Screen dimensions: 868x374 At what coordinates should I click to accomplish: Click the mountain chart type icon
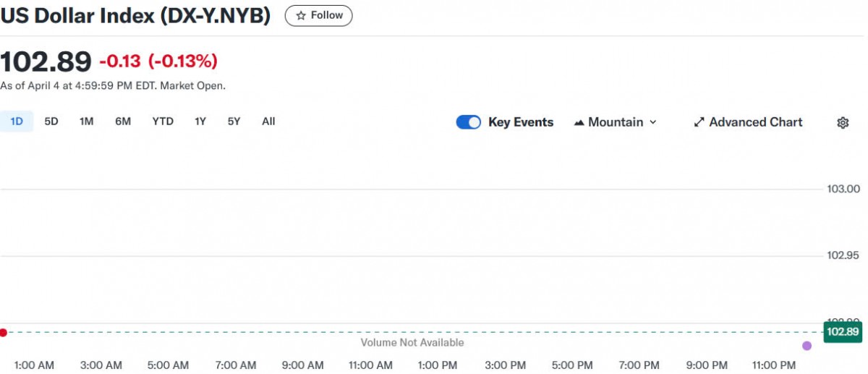(x=579, y=123)
